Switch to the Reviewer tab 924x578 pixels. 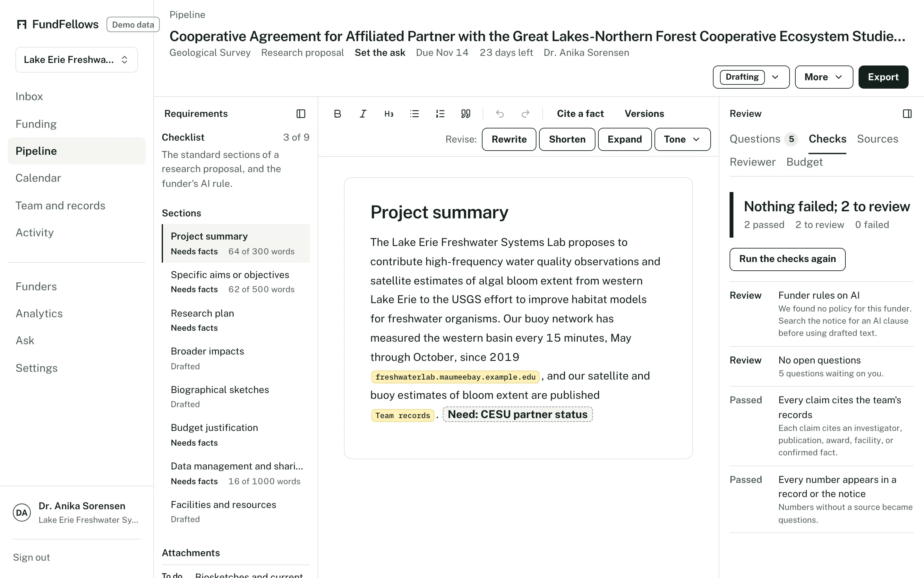753,162
